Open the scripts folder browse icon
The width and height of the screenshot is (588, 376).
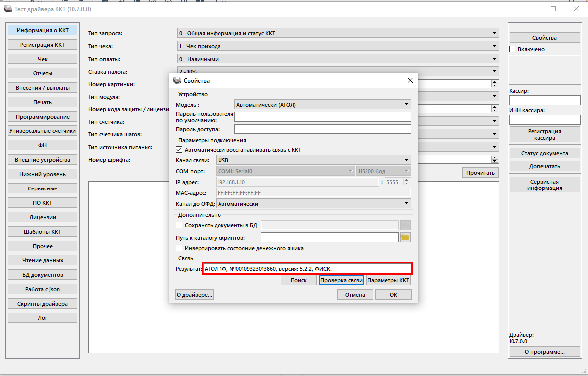(x=405, y=237)
